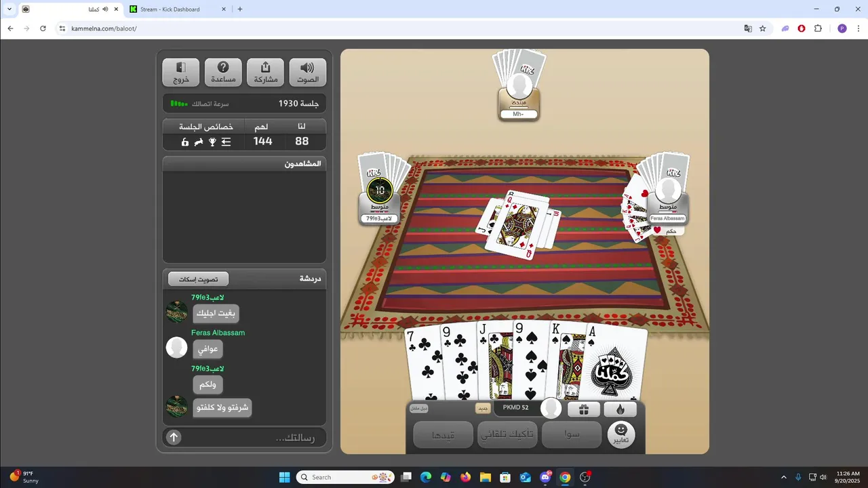Open File Explorer from taskbar
The image size is (868, 488).
pos(486,477)
